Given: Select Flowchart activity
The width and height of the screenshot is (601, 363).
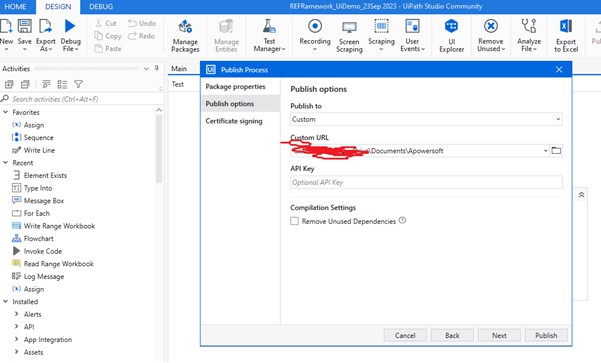Looking at the screenshot, I should point(33,238).
